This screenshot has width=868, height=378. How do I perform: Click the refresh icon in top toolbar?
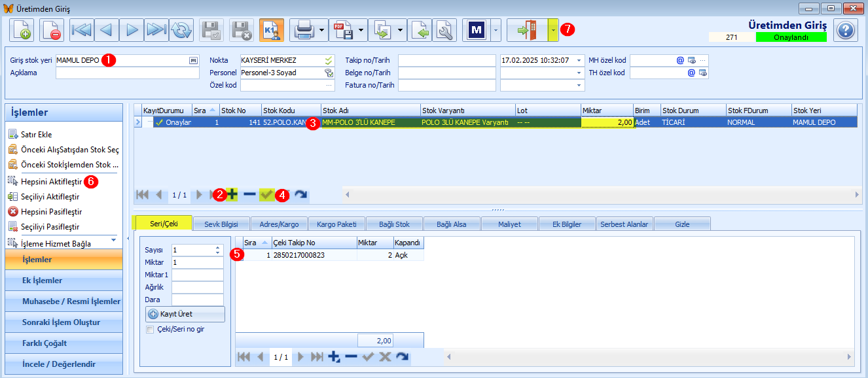point(181,30)
